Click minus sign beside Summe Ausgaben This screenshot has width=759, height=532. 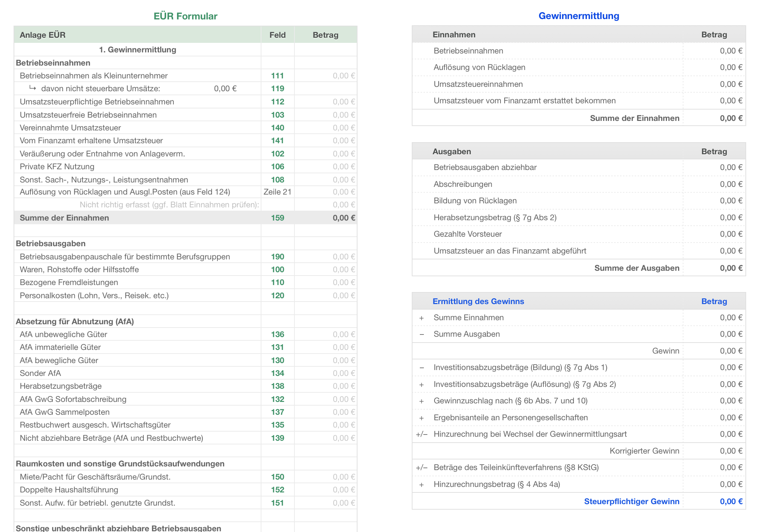point(421,335)
